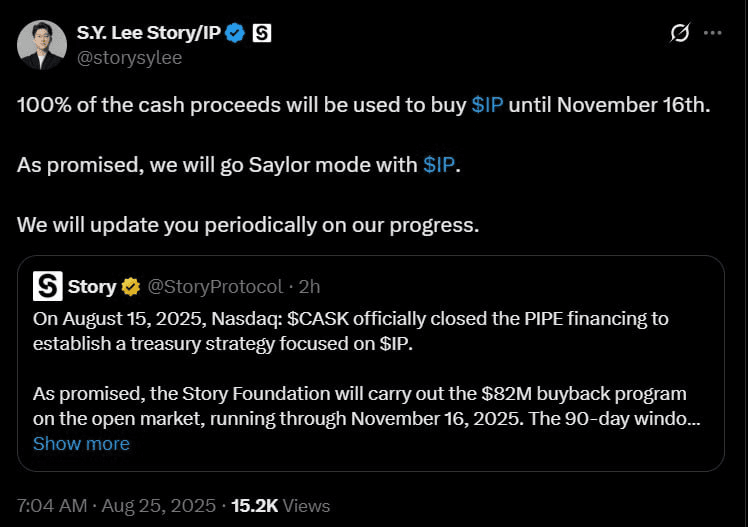Click the blue verified badge next to S.Y. Lee
Screen dimensions: 748x527
pos(235,33)
